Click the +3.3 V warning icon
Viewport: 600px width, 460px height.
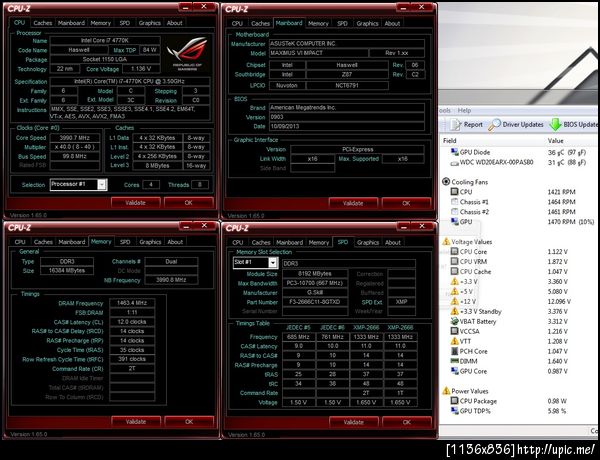pyautogui.click(x=455, y=281)
